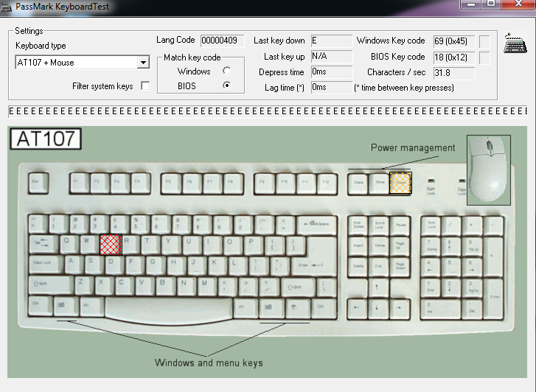Screen dimensions: 536x392
Task: Click the Depress time field
Action: click(x=332, y=71)
